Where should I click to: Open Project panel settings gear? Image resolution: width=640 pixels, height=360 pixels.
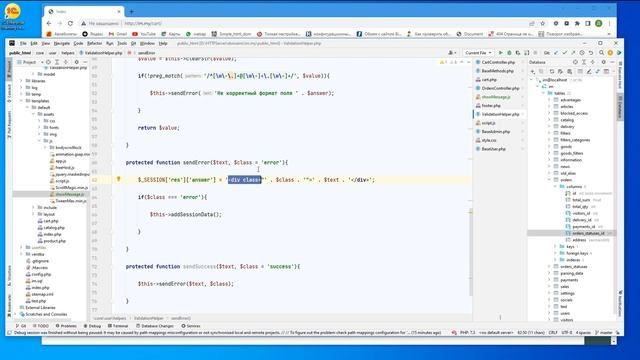tap(76, 62)
